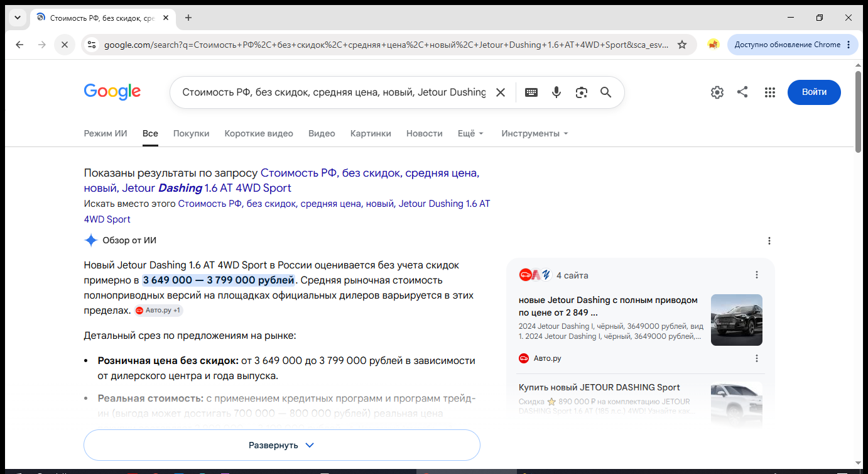The image size is (868, 474).
Task: Open options for the Авто.ру source
Action: 757,358
